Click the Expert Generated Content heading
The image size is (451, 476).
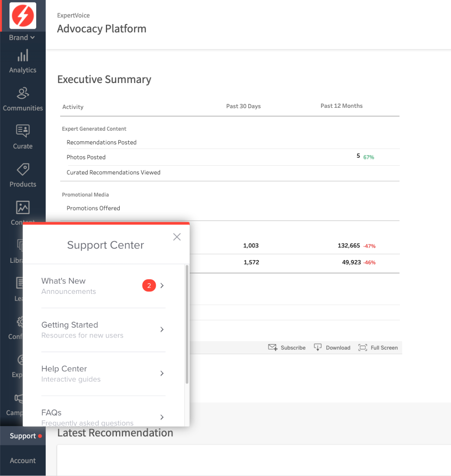[x=94, y=129]
